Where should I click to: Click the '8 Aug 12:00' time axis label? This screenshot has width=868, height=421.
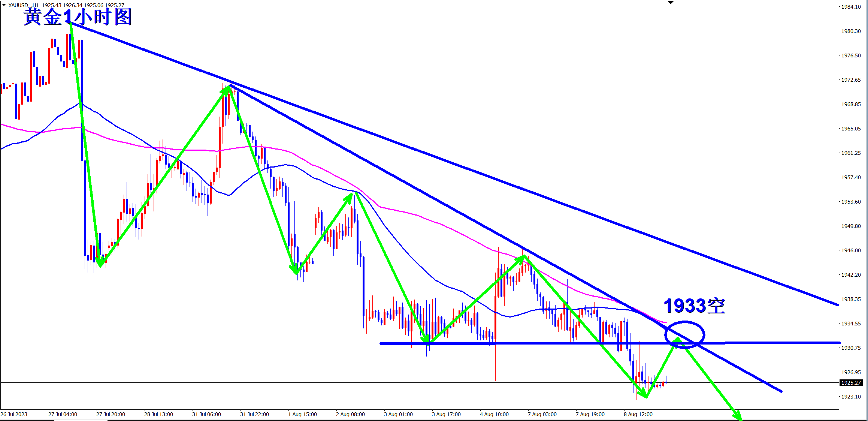click(x=638, y=414)
